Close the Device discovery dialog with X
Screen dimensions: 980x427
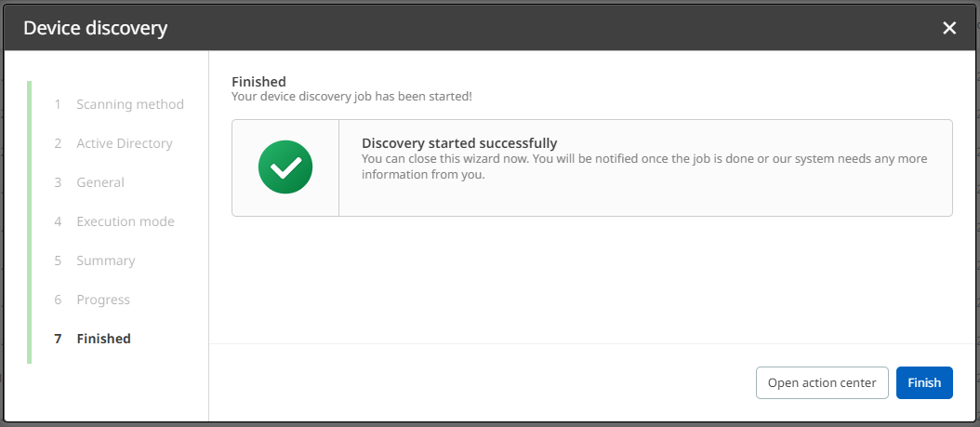click(x=949, y=28)
